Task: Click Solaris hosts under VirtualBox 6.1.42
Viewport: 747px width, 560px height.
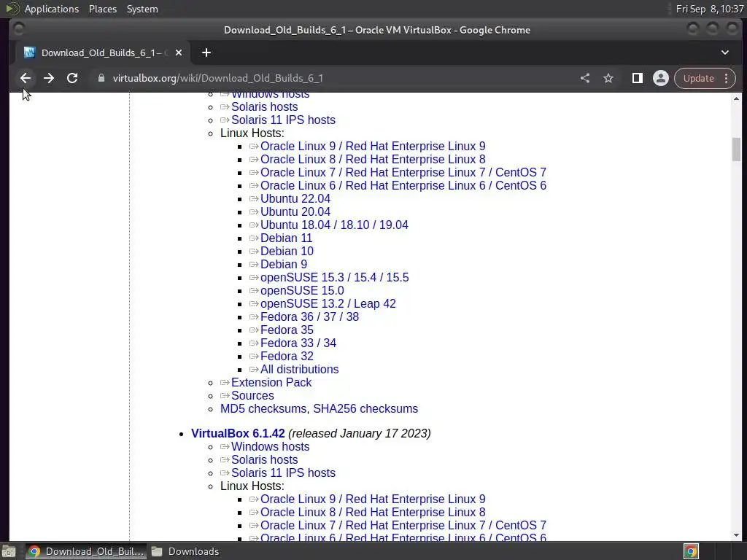Action: pyautogui.click(x=264, y=460)
